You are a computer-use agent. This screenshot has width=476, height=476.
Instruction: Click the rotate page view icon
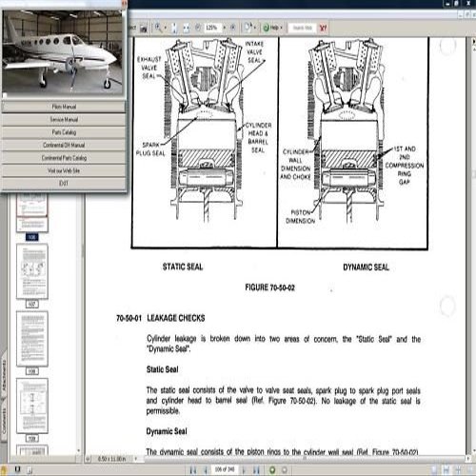[248, 28]
